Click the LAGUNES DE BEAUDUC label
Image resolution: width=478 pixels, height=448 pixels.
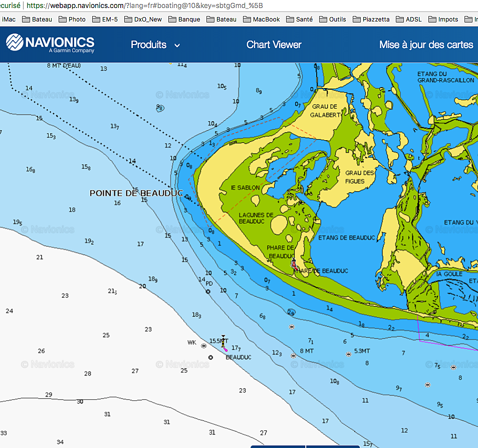(x=256, y=218)
